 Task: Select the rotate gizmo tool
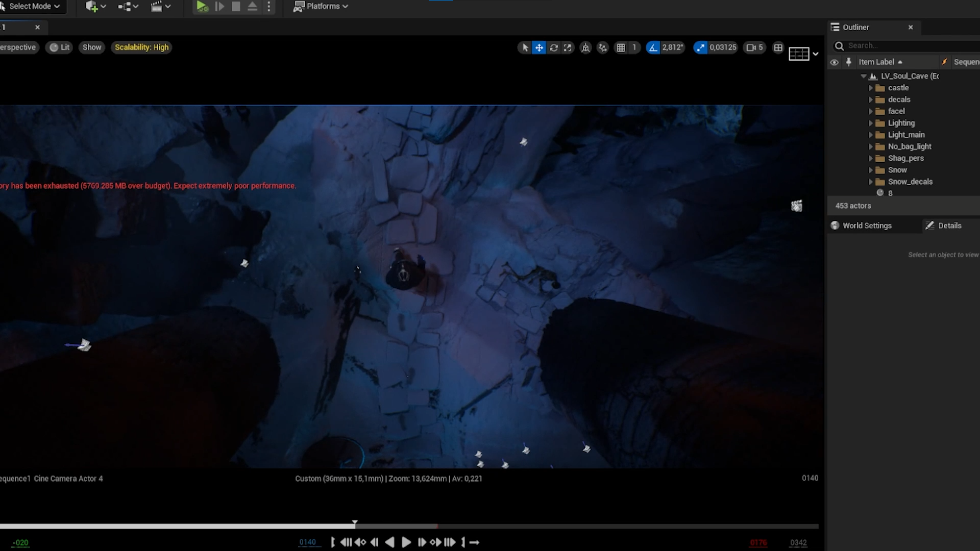click(x=553, y=47)
